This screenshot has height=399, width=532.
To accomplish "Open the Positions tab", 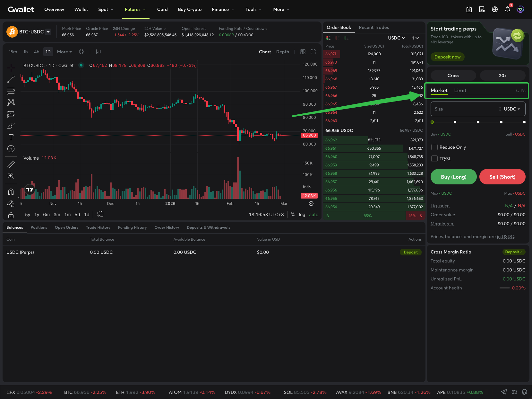I will (39, 227).
